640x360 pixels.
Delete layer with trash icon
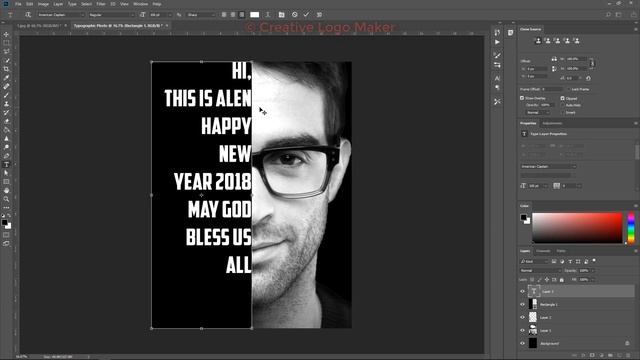tap(628, 356)
